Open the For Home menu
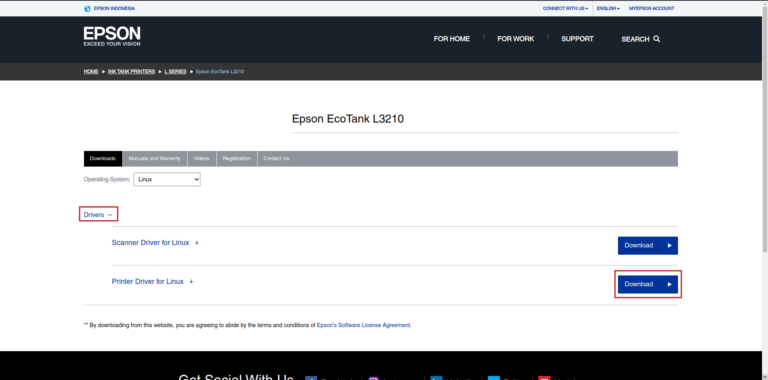The width and height of the screenshot is (768, 380). [452, 39]
